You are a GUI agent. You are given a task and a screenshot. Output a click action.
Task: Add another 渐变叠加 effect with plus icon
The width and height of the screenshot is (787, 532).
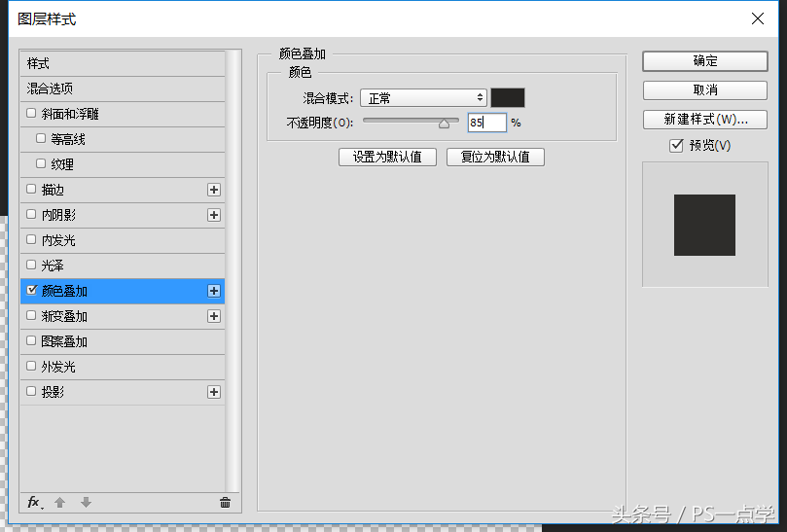(214, 316)
